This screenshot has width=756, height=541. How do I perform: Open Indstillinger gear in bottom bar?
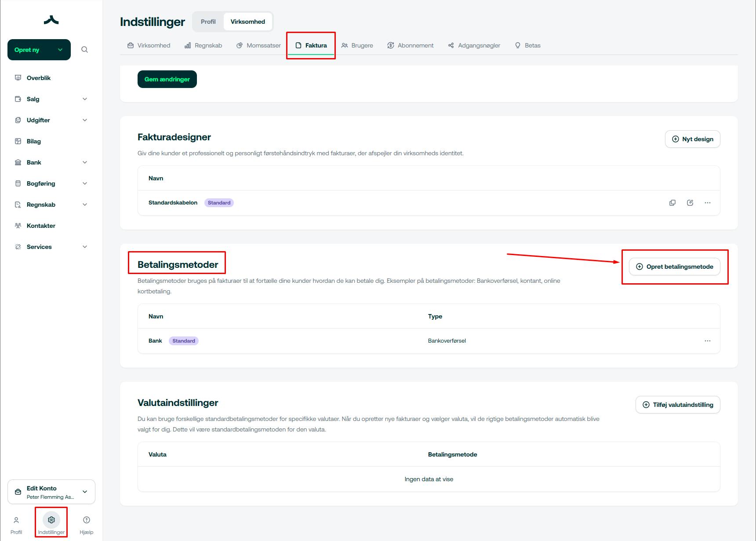(x=51, y=520)
